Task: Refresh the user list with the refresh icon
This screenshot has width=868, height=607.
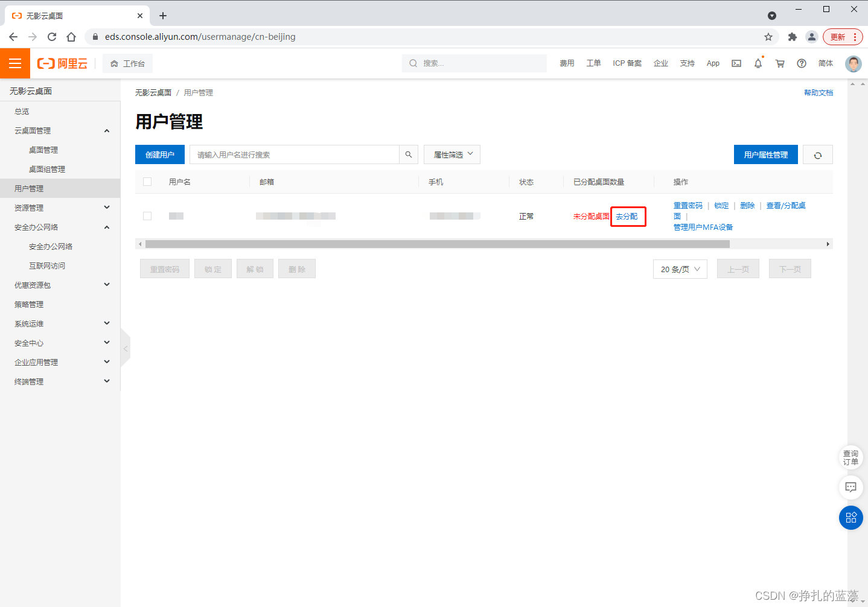Action: tap(818, 154)
